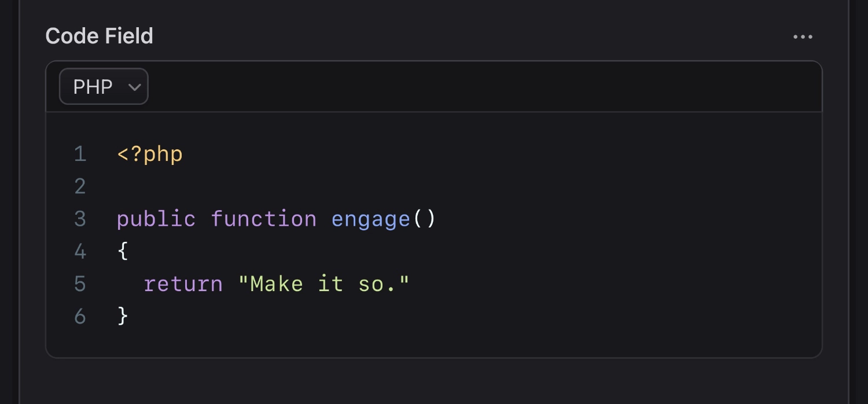This screenshot has width=868, height=404.
Task: Click the closing curly brace on line 6
Action: coord(122,315)
